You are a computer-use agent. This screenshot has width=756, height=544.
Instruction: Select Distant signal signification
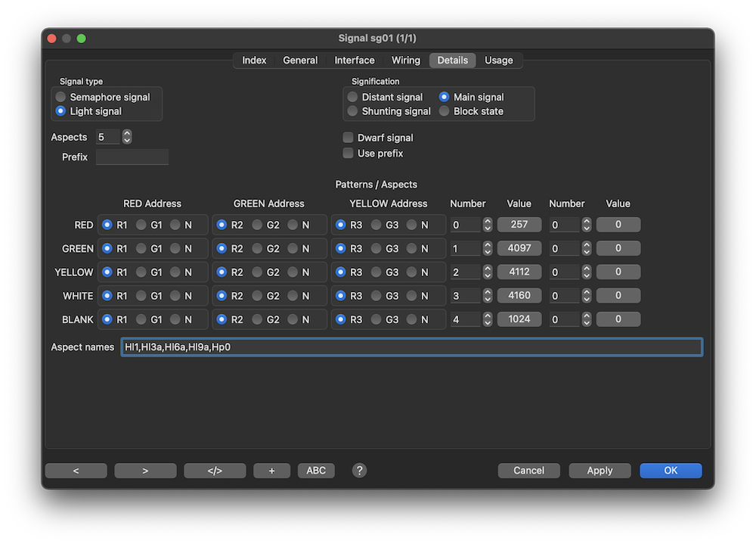tap(353, 97)
